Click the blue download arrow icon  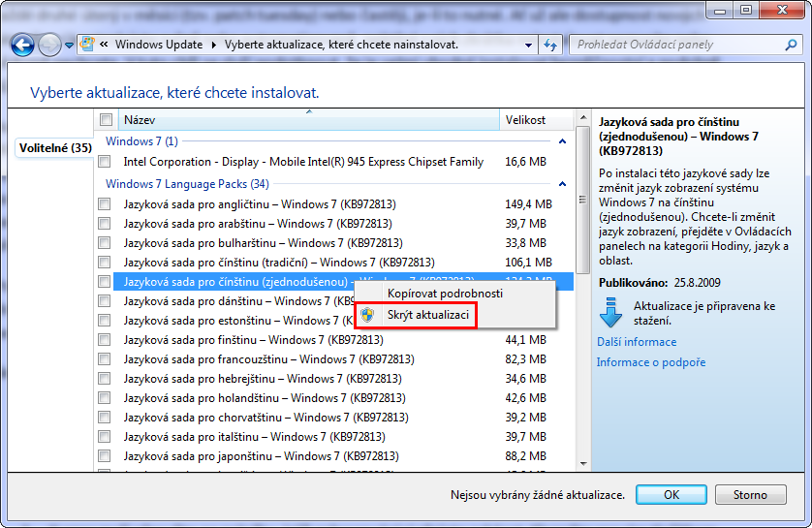click(610, 312)
